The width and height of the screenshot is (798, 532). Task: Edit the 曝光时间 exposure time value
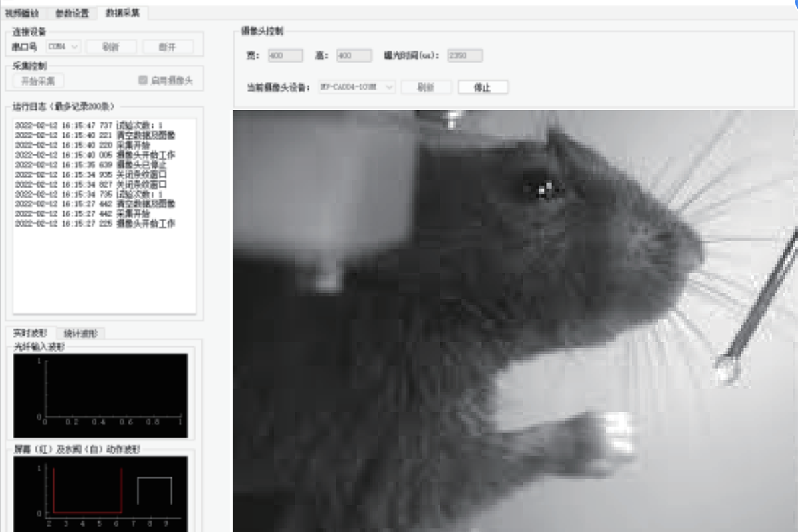pyautogui.click(x=464, y=55)
